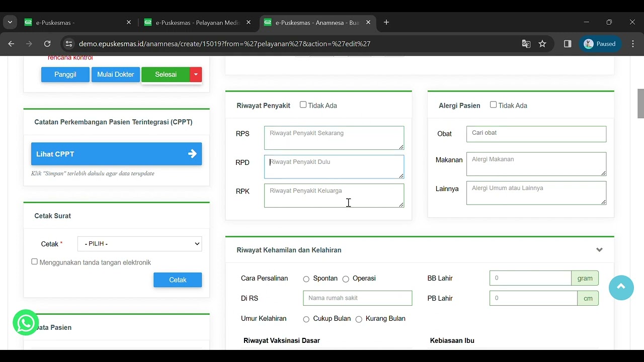This screenshot has width=644, height=362.
Task: Collapse Riwayat Kehamilan dan Kelahiran section
Action: pos(599,250)
